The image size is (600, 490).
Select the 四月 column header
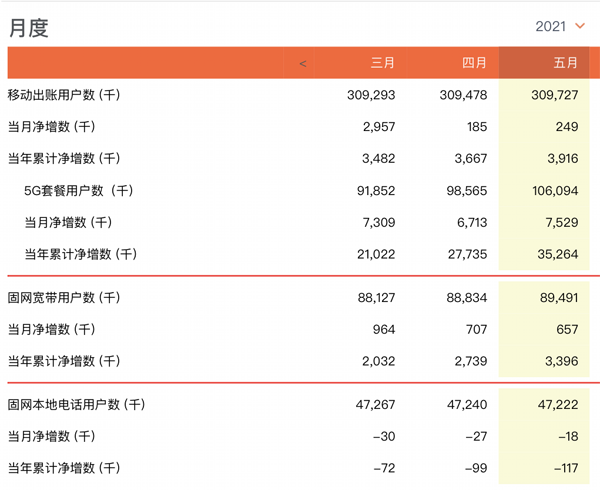coord(474,63)
